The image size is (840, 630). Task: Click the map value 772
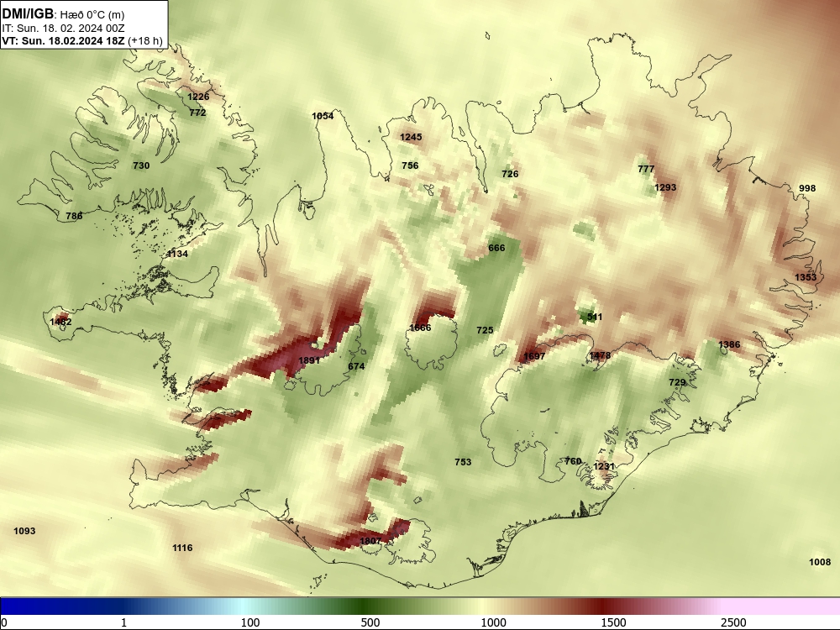click(x=197, y=113)
